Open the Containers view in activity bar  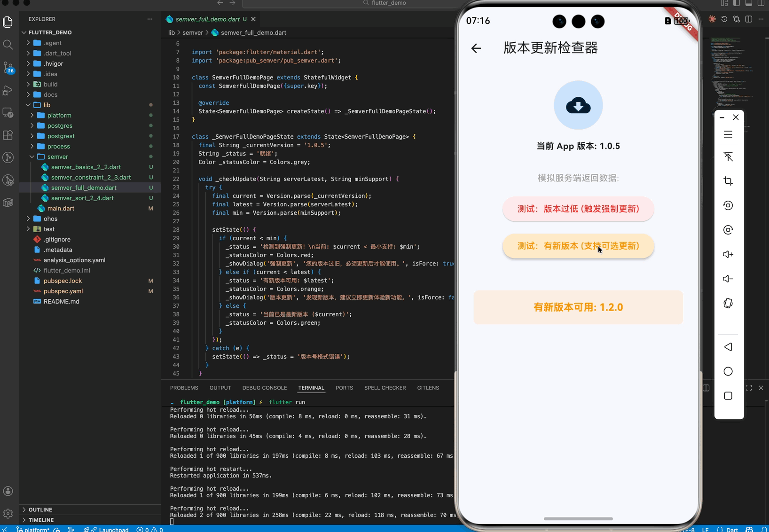click(8, 203)
